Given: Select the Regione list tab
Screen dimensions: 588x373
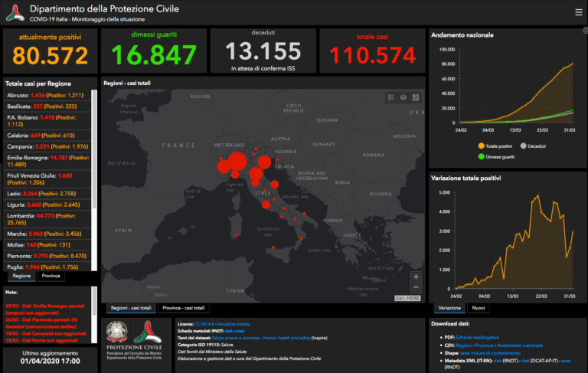Looking at the screenshot, I should (x=21, y=276).
